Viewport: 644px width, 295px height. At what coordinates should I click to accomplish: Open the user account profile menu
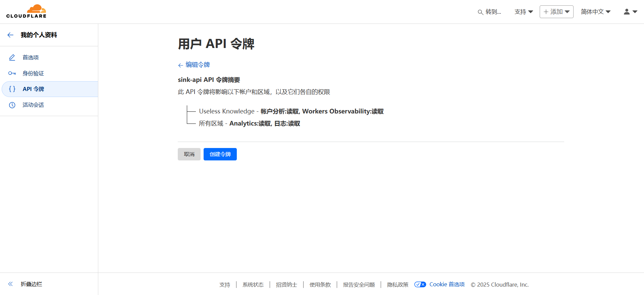tap(630, 12)
